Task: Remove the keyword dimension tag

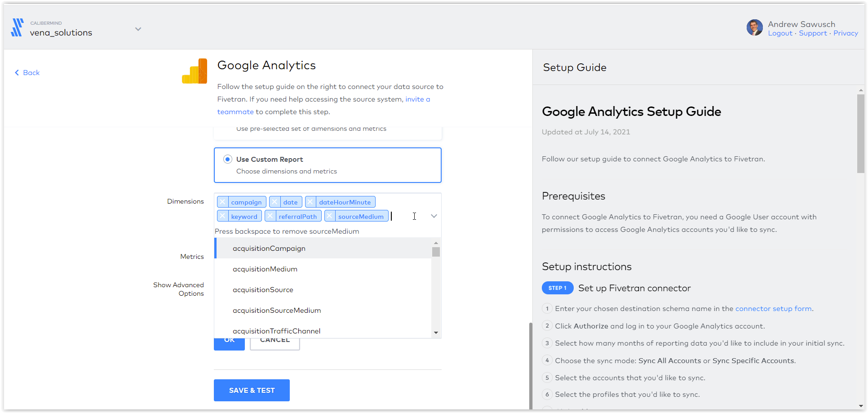Action: (x=223, y=216)
